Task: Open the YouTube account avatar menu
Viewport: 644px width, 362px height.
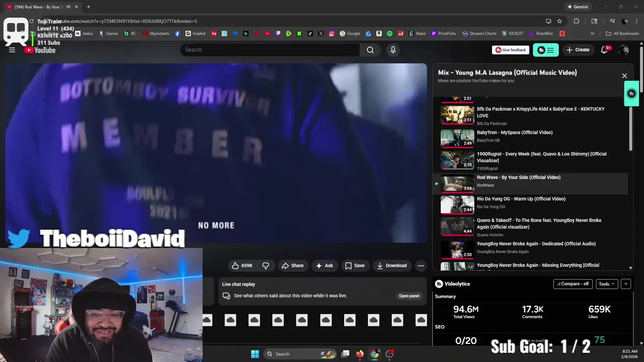Action: 624,50
